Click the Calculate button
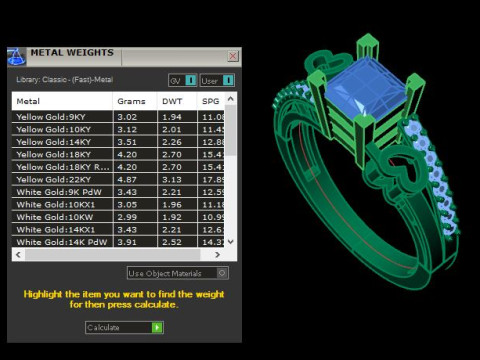The height and width of the screenshot is (360, 480). pos(124,327)
